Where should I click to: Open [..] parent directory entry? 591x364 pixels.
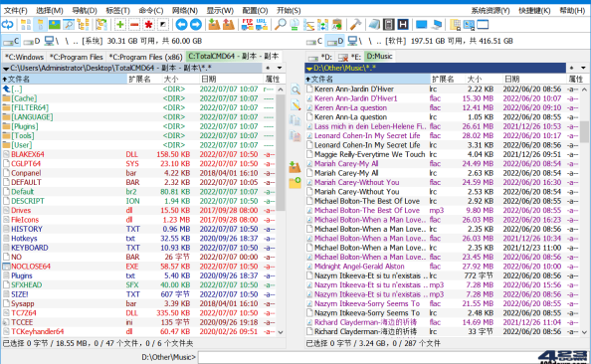point(138,89)
